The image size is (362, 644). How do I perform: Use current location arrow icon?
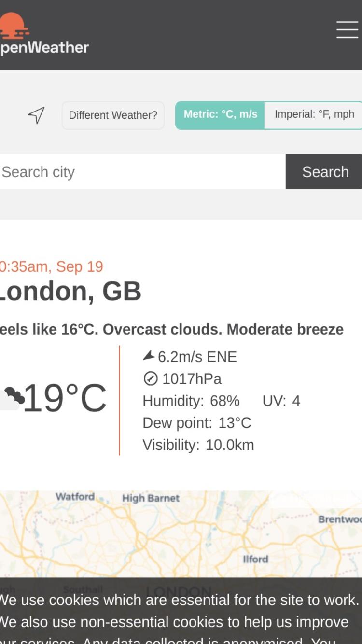36,115
